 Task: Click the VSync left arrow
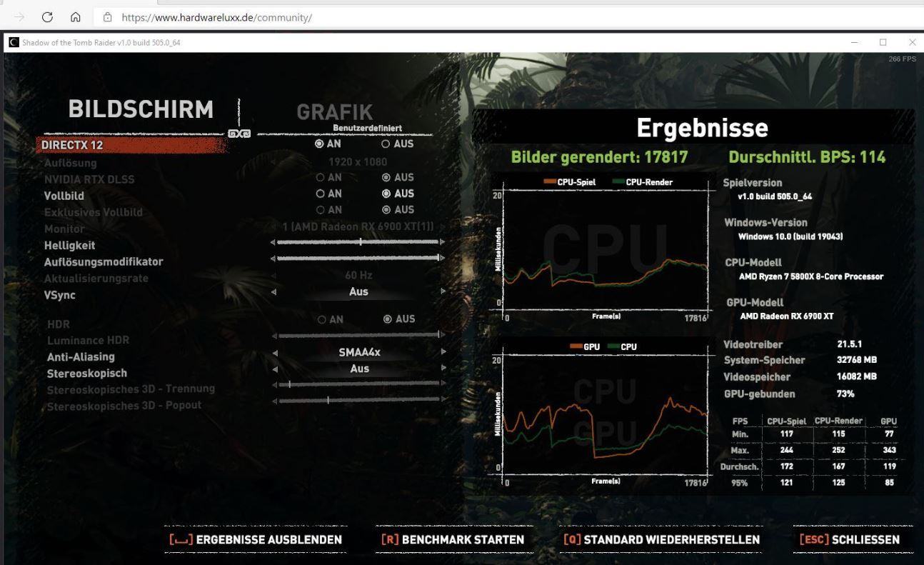(273, 291)
